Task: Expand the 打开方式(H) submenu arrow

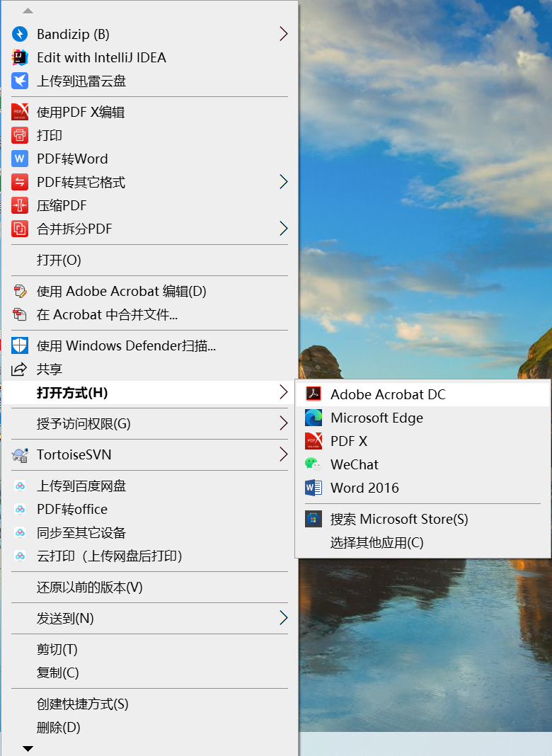Action: click(284, 392)
